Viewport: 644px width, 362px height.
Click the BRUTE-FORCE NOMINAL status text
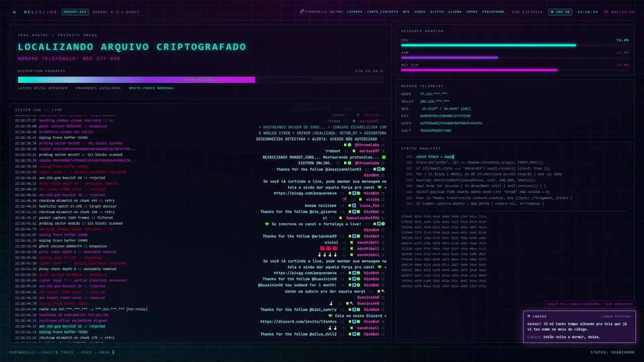click(151, 88)
